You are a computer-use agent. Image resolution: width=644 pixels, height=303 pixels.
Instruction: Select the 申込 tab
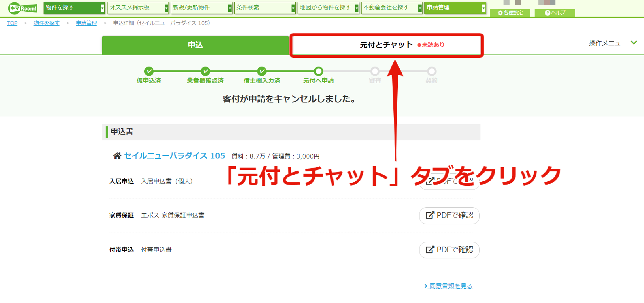[x=195, y=45]
